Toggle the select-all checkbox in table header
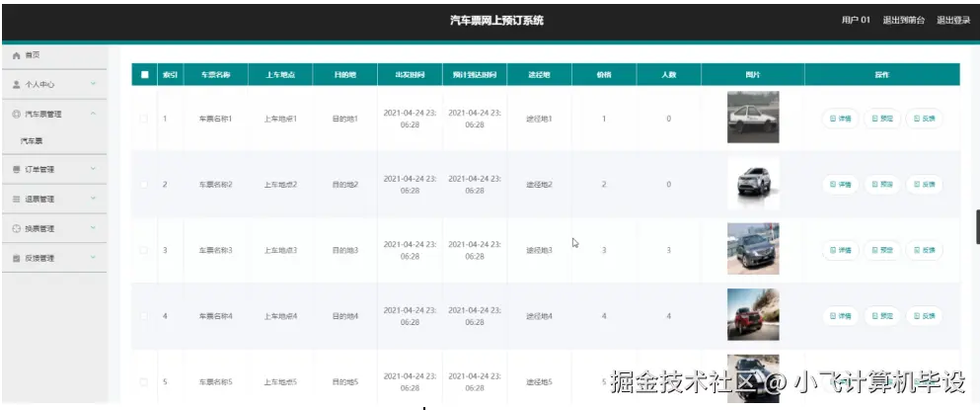This screenshot has height=410, width=980. click(x=145, y=74)
